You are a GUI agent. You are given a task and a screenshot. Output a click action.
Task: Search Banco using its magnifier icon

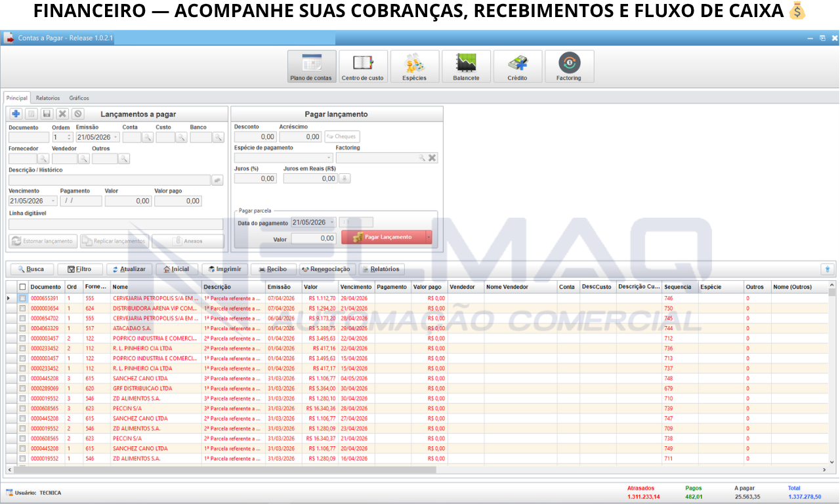point(218,137)
